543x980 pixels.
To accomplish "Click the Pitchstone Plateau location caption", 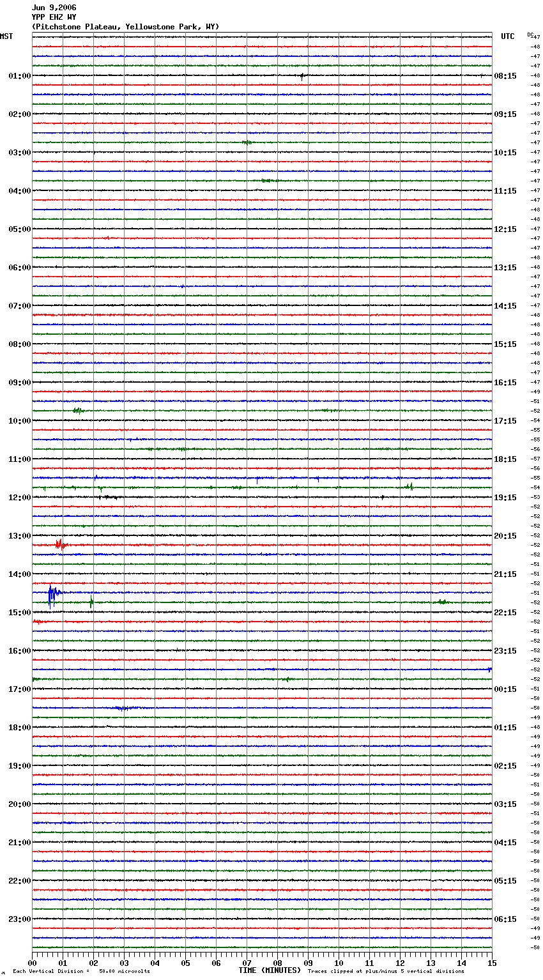I will pyautogui.click(x=125, y=27).
